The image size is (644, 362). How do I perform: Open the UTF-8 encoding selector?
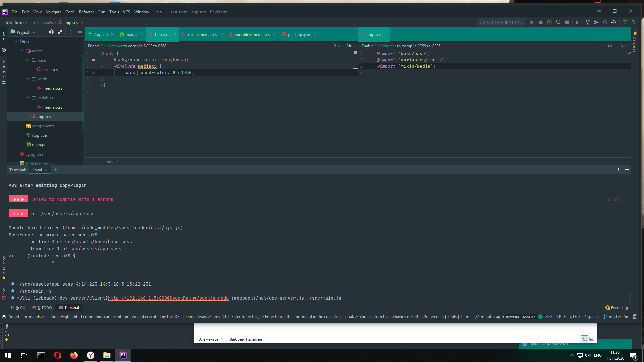(575, 317)
